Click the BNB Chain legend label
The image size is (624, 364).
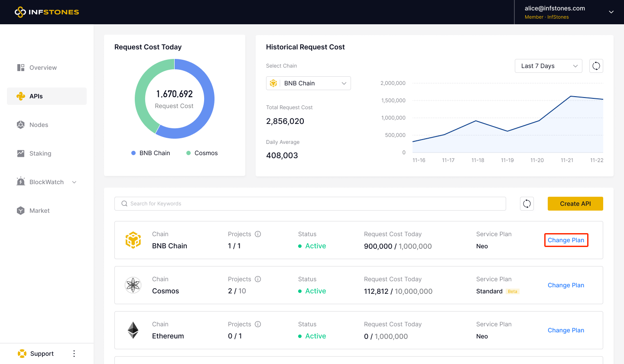click(155, 153)
